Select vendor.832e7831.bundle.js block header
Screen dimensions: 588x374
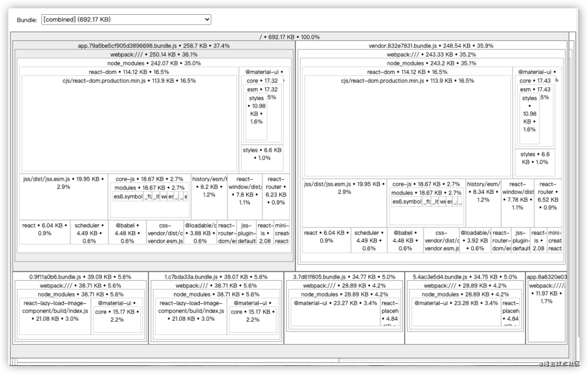tap(431, 46)
